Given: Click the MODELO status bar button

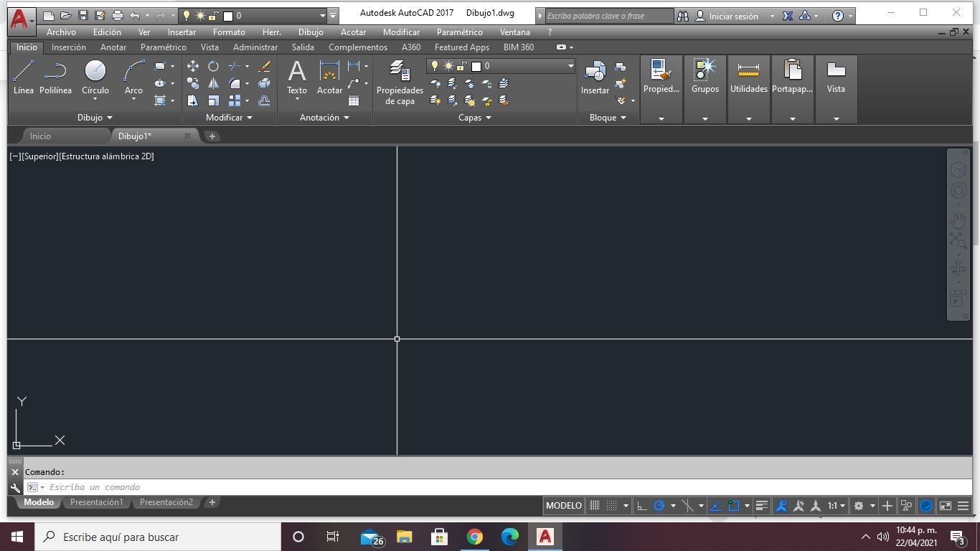Looking at the screenshot, I should (x=564, y=506).
